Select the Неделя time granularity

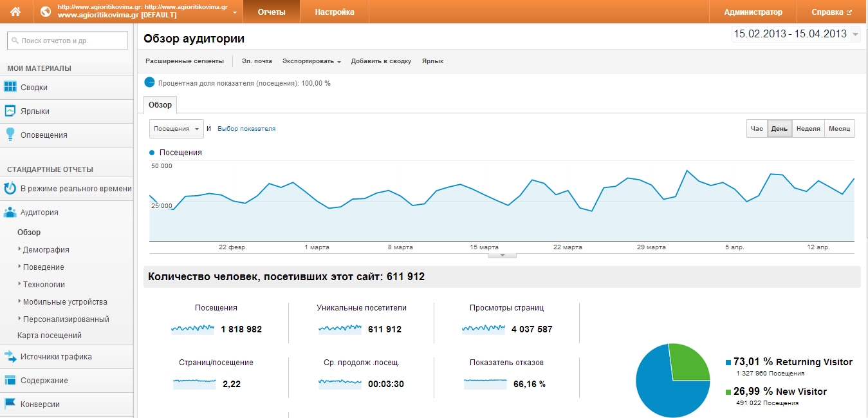click(808, 128)
